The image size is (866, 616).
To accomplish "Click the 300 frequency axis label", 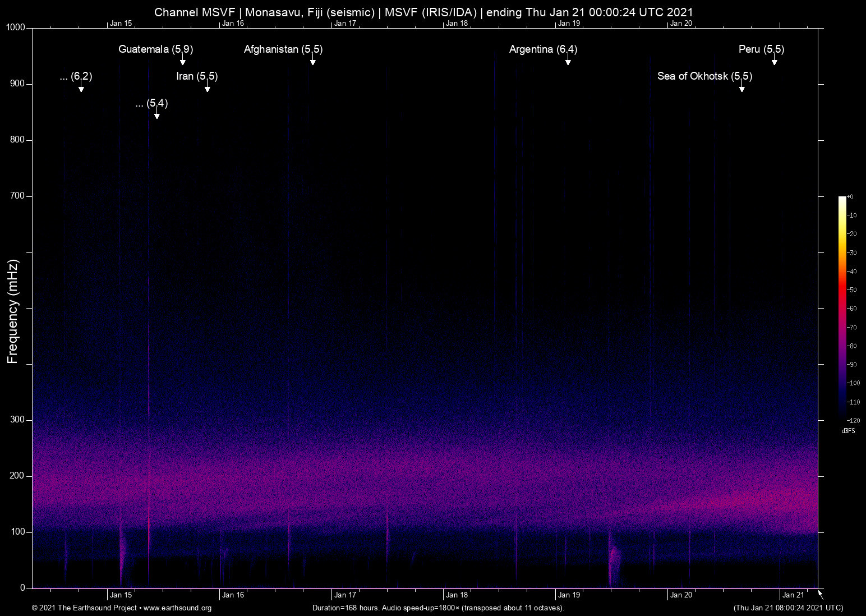I will click(x=18, y=420).
